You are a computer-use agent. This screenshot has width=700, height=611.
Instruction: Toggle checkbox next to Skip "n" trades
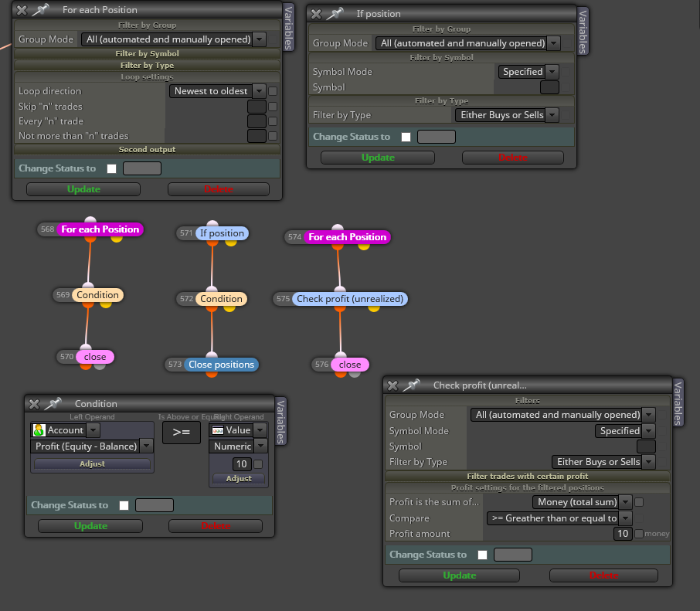pyautogui.click(x=273, y=107)
